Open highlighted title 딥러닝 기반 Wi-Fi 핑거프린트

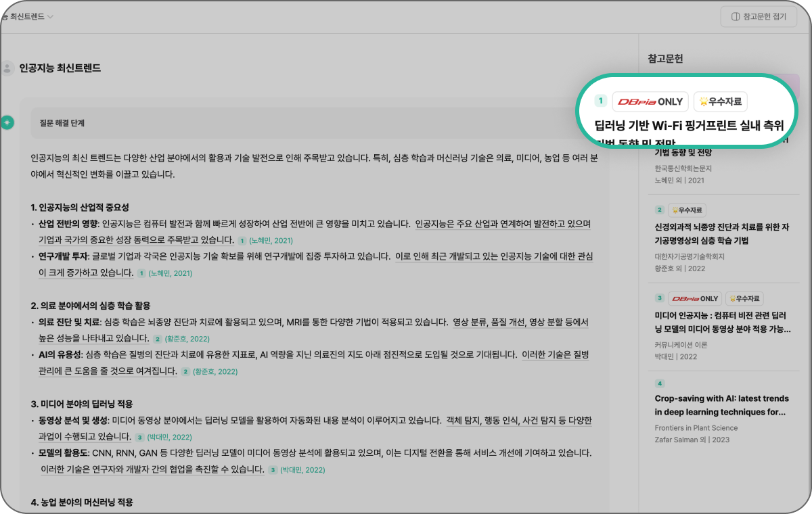click(x=689, y=125)
